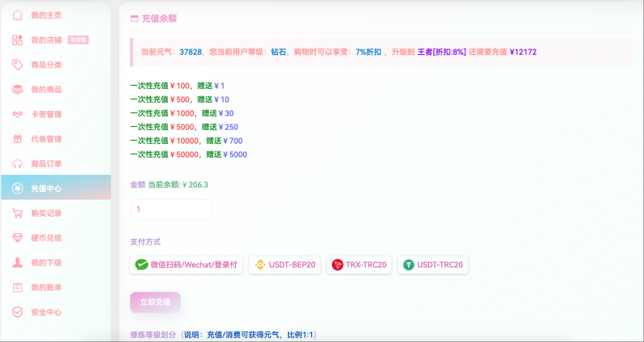Open 卡密管理 menu item
The image size is (644, 342).
point(46,114)
